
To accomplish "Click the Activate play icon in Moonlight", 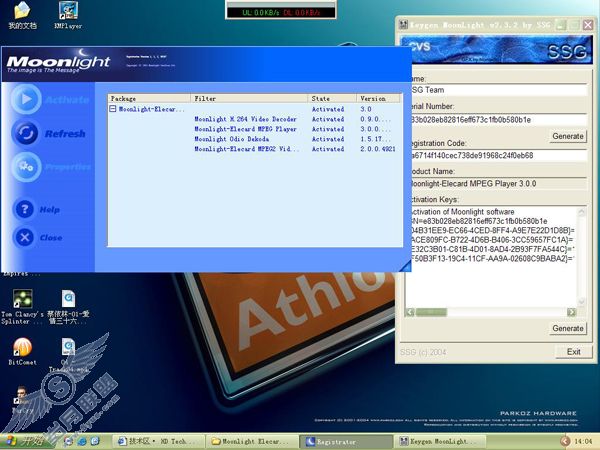I will coord(26,99).
